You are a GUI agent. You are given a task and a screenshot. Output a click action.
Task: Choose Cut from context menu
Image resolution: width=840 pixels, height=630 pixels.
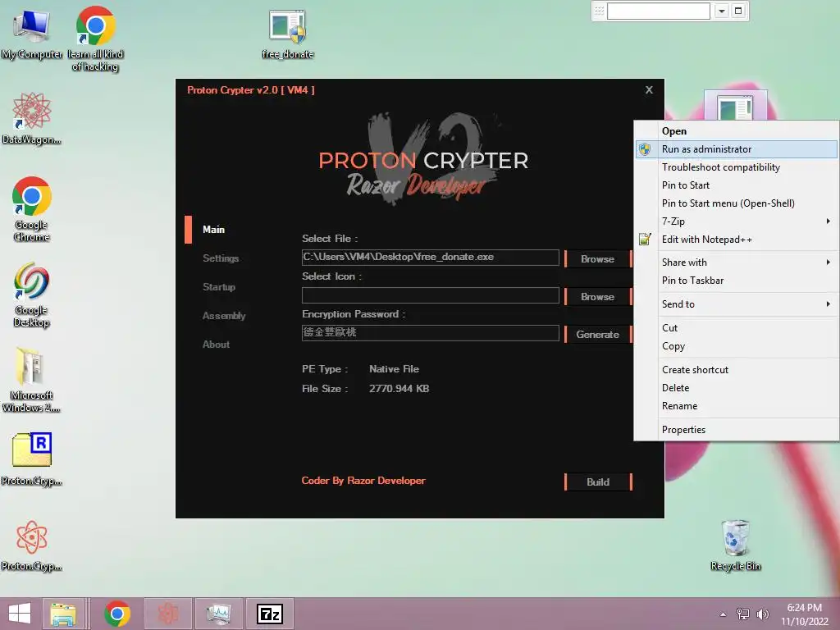tap(737, 328)
